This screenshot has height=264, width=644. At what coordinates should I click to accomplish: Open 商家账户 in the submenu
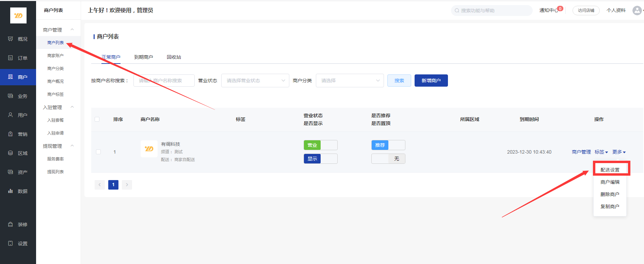[55, 55]
